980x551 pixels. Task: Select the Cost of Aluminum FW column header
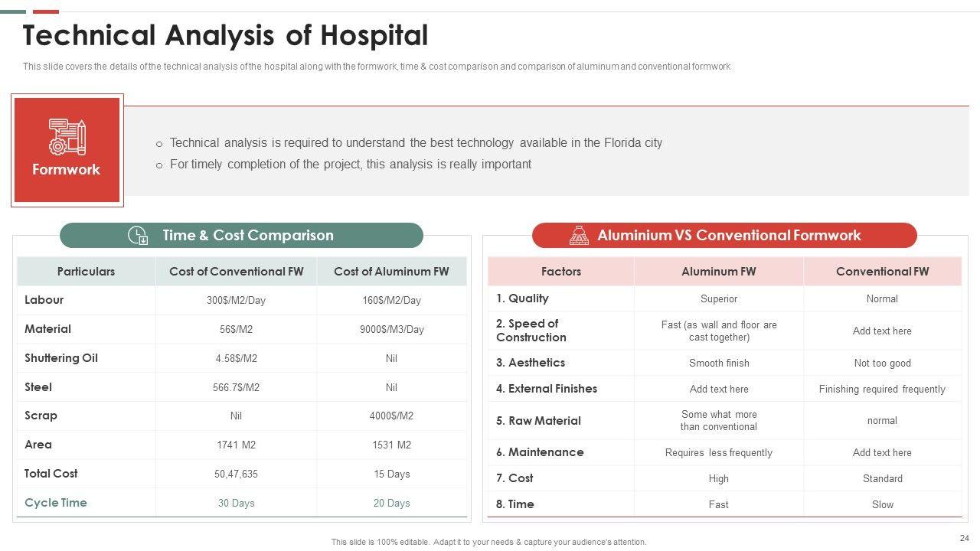click(x=391, y=272)
